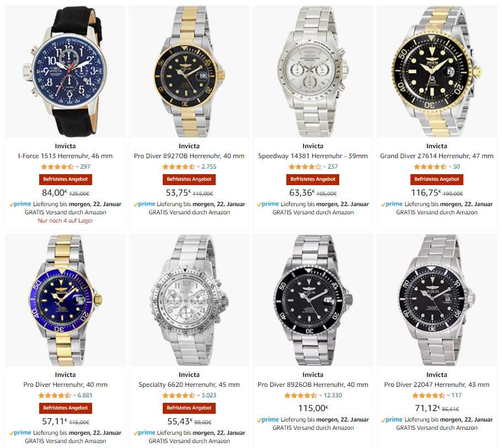Open the 3.023 reviews count link

tap(209, 395)
